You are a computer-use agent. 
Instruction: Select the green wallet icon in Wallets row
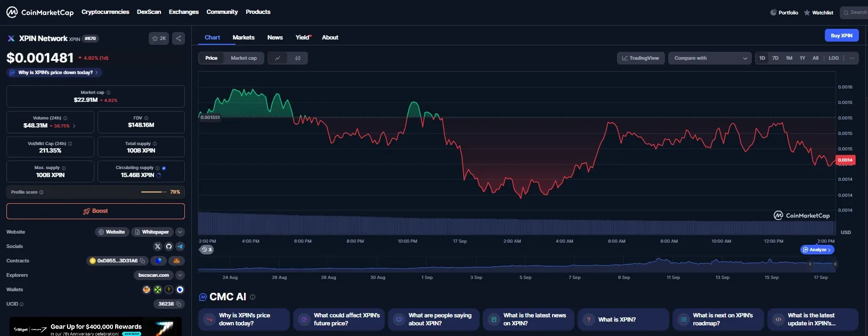[158, 290]
